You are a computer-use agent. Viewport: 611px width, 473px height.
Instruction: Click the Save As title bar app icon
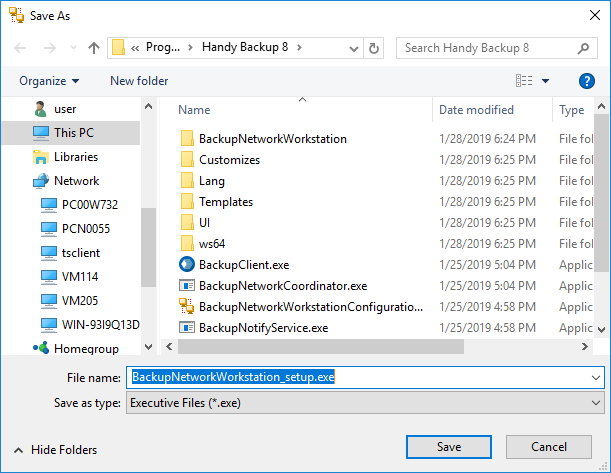tap(17, 15)
